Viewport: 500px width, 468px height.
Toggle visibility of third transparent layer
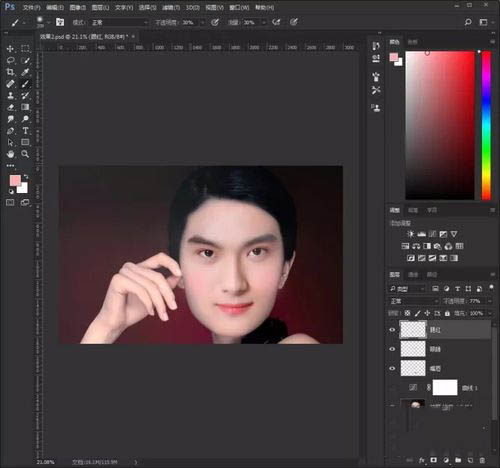pyautogui.click(x=392, y=368)
